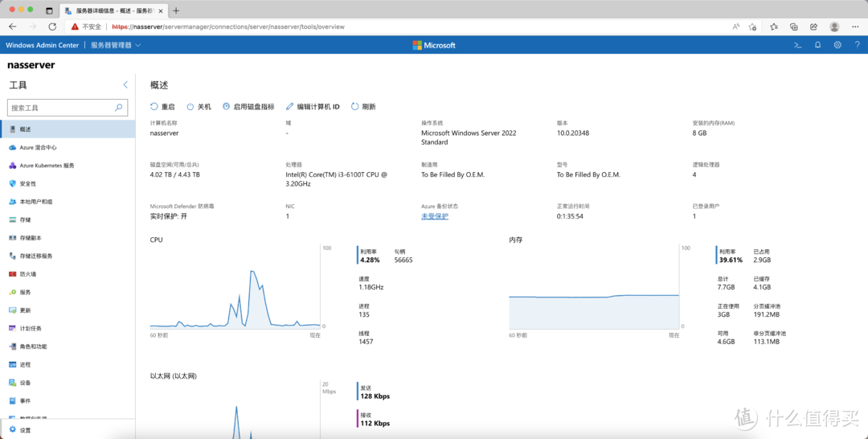
Task: Open the 设备 tool
Action: tap(68, 383)
